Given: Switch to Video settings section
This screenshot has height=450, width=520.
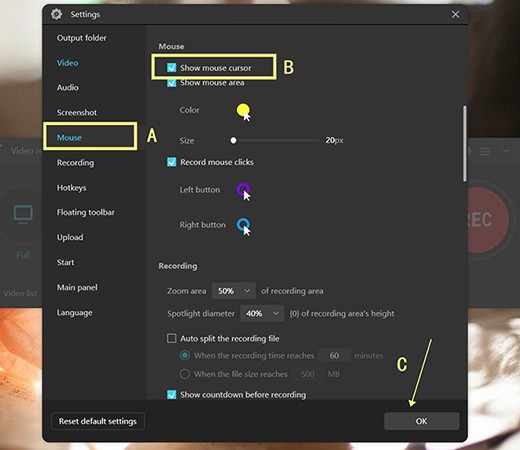Looking at the screenshot, I should point(68,63).
